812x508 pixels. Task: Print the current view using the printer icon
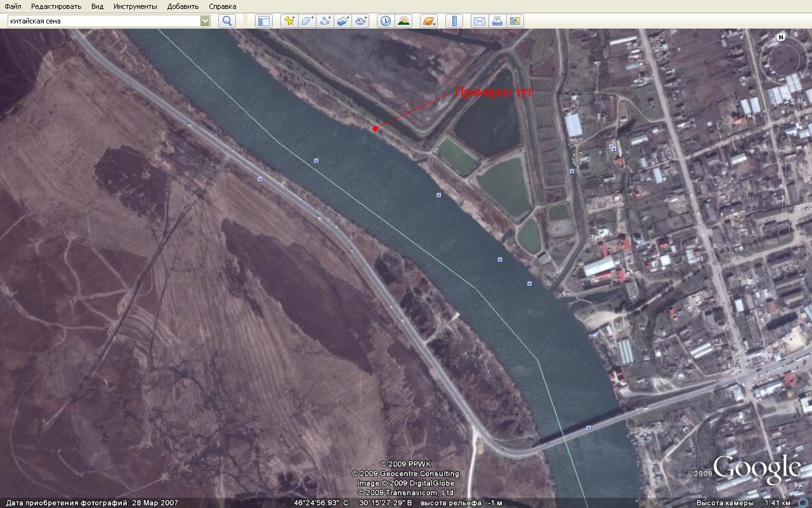(x=497, y=21)
